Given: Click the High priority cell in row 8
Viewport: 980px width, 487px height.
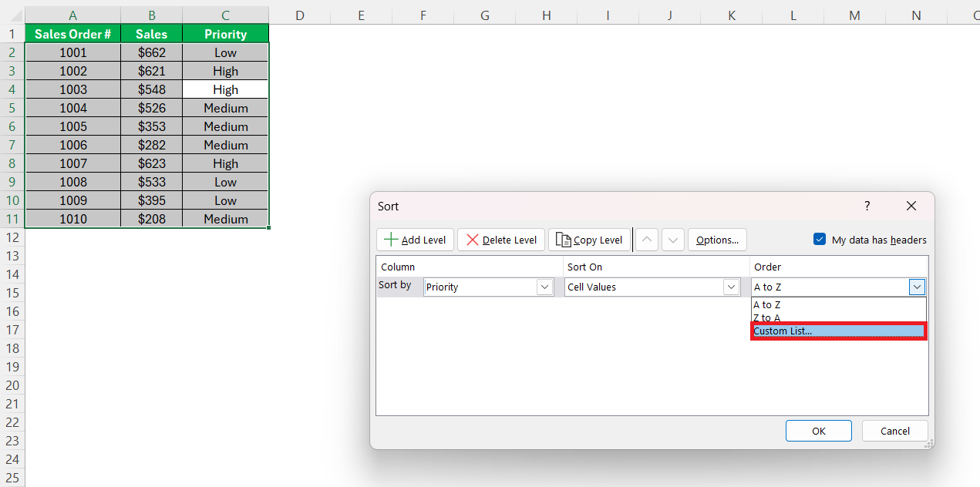Looking at the screenshot, I should coord(226,163).
